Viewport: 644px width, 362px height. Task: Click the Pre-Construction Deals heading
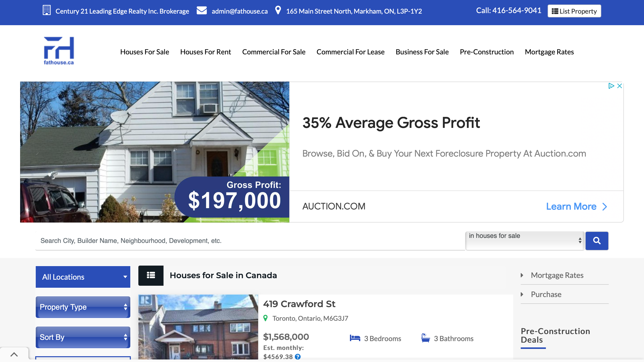click(x=555, y=335)
